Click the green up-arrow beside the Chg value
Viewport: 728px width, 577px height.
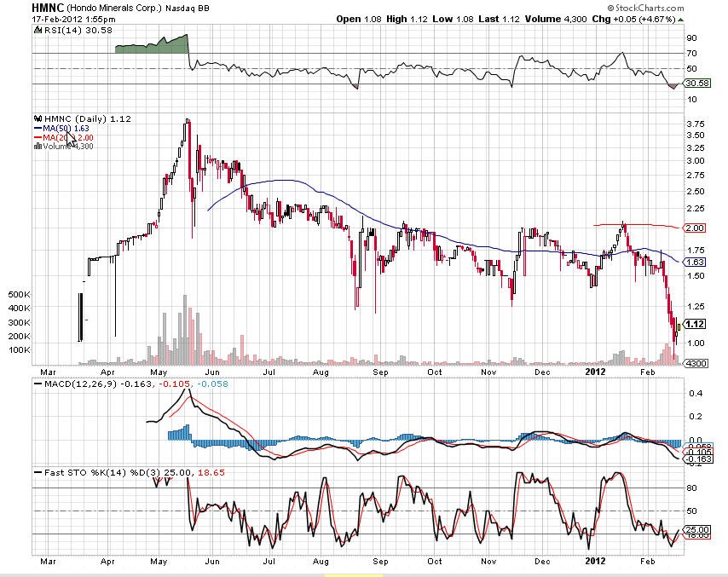[x=680, y=20]
